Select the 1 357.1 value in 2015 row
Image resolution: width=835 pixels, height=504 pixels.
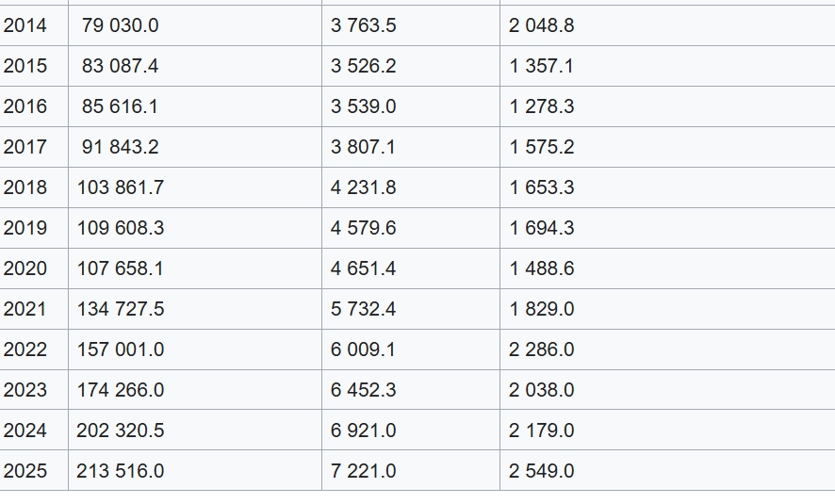point(541,66)
